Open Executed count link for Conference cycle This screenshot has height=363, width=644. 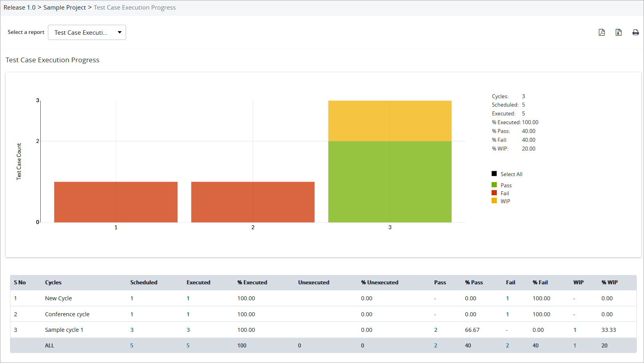(x=188, y=314)
